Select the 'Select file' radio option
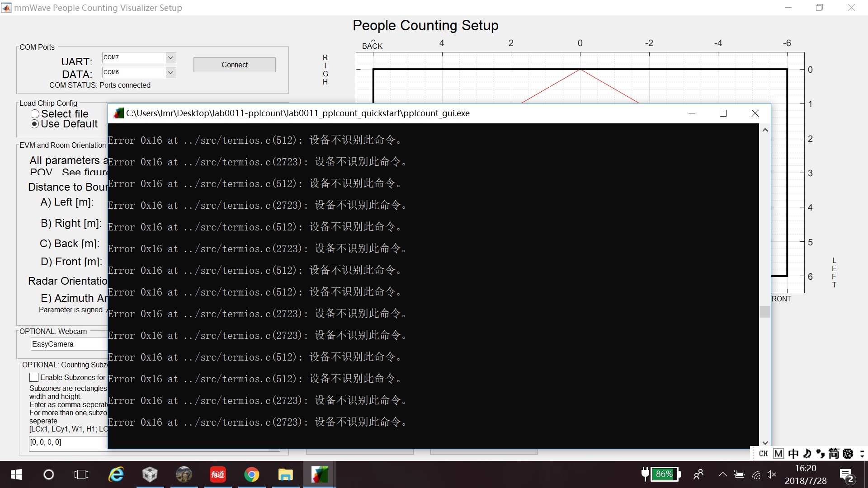 point(35,114)
